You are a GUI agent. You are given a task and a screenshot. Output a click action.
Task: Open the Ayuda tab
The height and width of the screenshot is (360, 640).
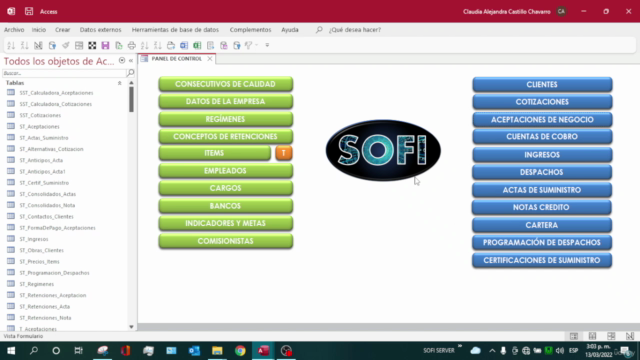[290, 30]
